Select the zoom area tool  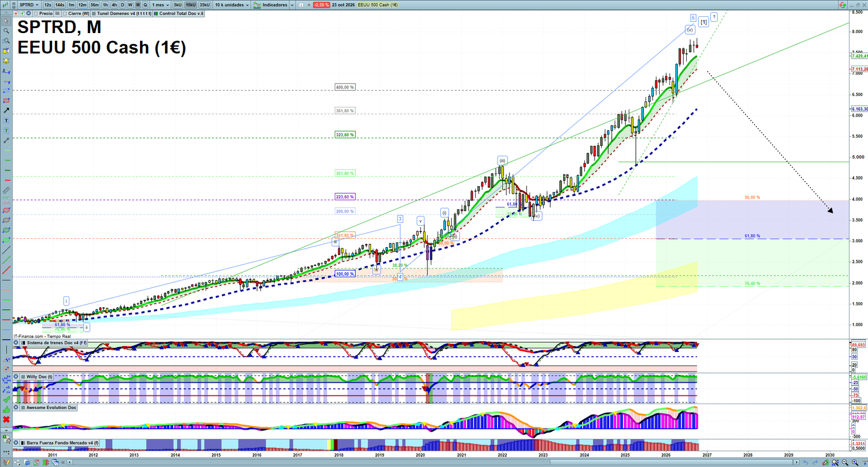pos(7,41)
